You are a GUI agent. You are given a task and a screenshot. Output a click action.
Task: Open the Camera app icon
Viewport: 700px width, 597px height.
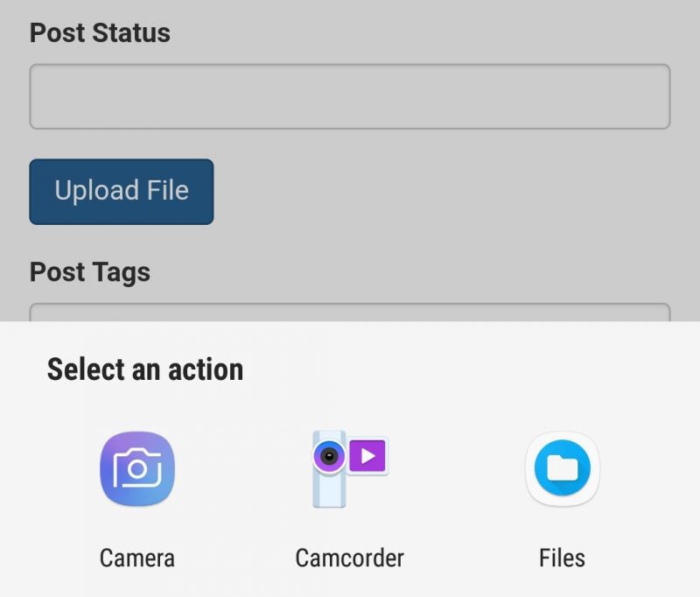(137, 468)
